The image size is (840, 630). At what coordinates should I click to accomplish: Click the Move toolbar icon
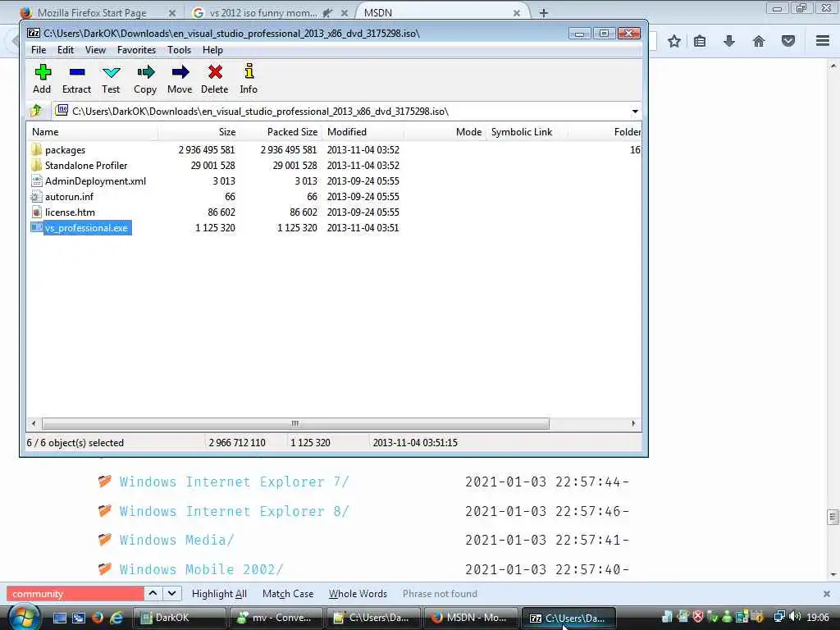(180, 72)
